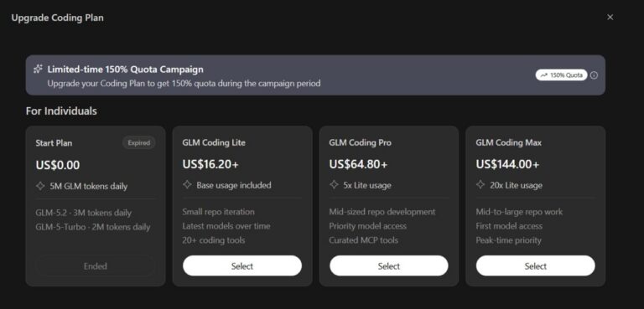Click the Expired badge on Start Plan
The image size is (644, 309).
pyautogui.click(x=139, y=143)
